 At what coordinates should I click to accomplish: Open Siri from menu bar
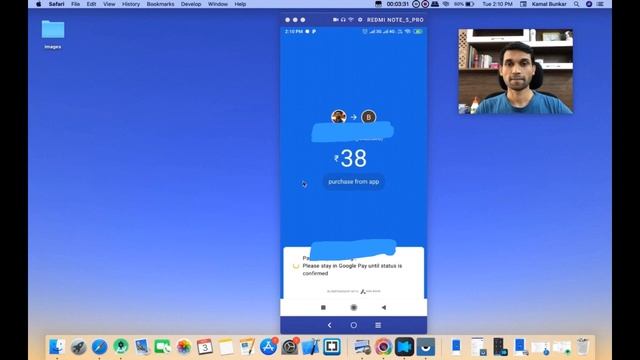(x=589, y=4)
